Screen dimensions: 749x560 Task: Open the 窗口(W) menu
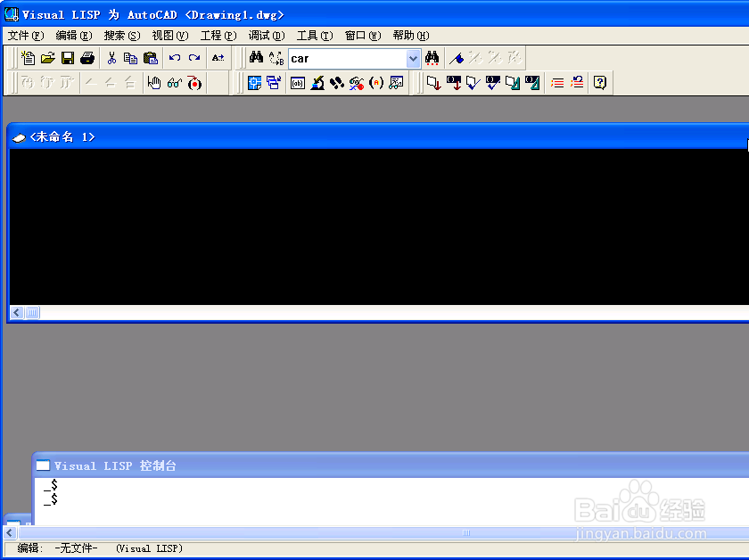click(x=363, y=36)
